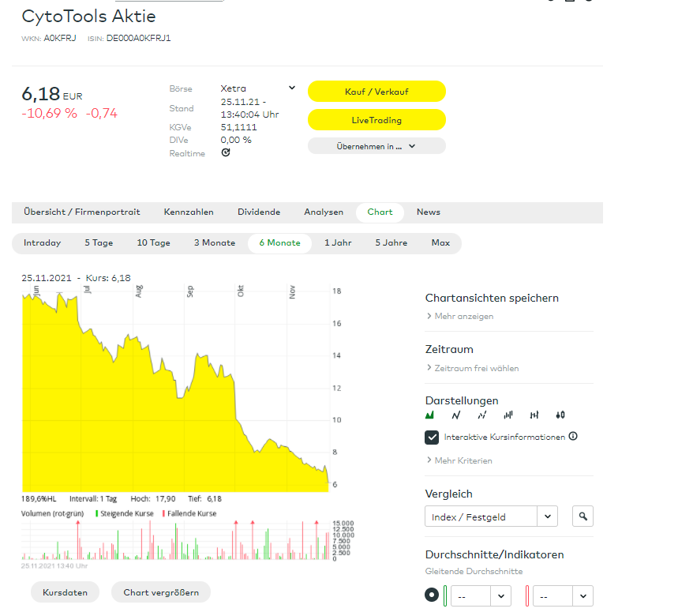
Task: Select the bar chart display icon
Action: [508, 415]
